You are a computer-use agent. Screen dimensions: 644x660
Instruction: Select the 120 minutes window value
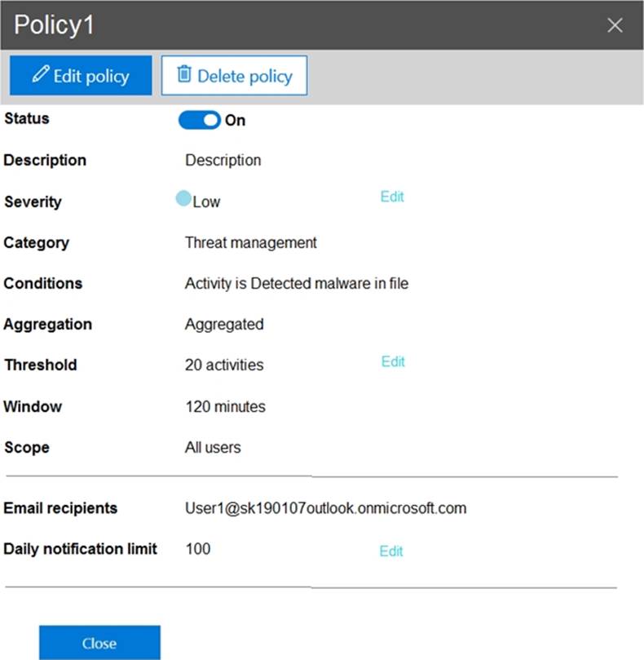pyautogui.click(x=225, y=406)
